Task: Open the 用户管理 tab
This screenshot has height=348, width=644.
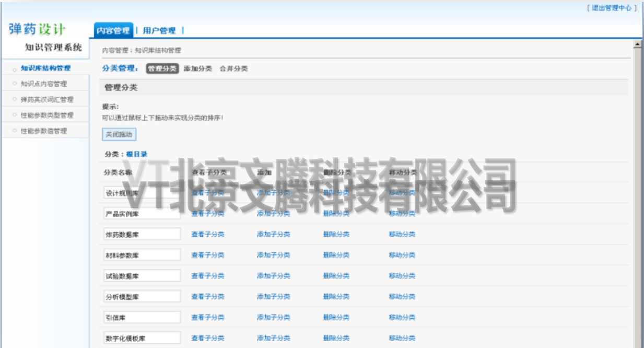Action: point(159,31)
